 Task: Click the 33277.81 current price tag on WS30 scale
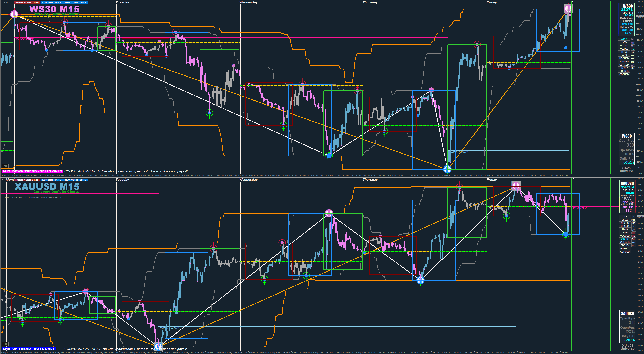pos(640,16)
